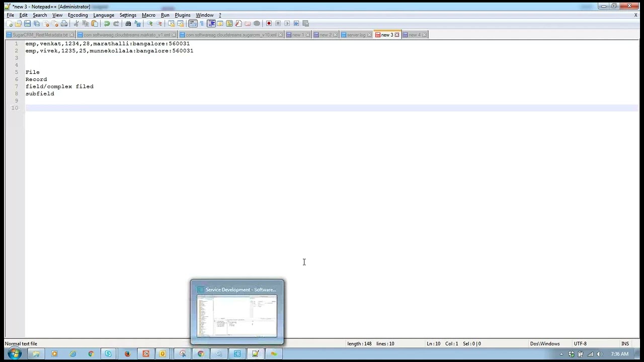This screenshot has height=362, width=644.
Task: Open the View menu
Action: pyautogui.click(x=57, y=15)
